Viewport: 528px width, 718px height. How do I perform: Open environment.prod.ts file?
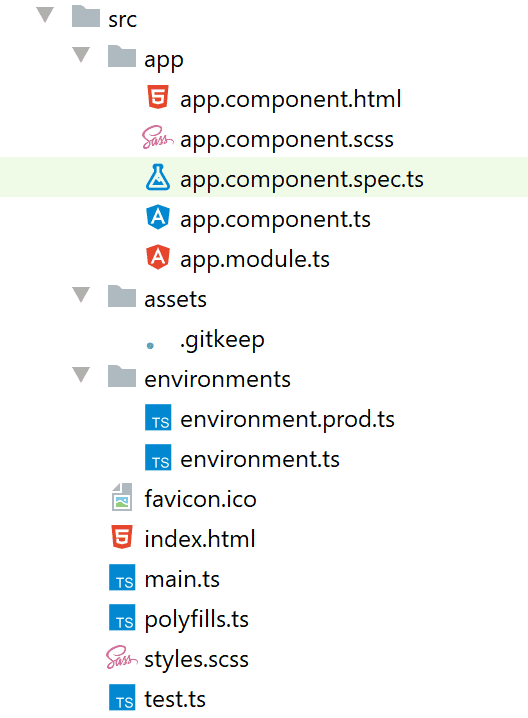pyautogui.click(x=288, y=419)
